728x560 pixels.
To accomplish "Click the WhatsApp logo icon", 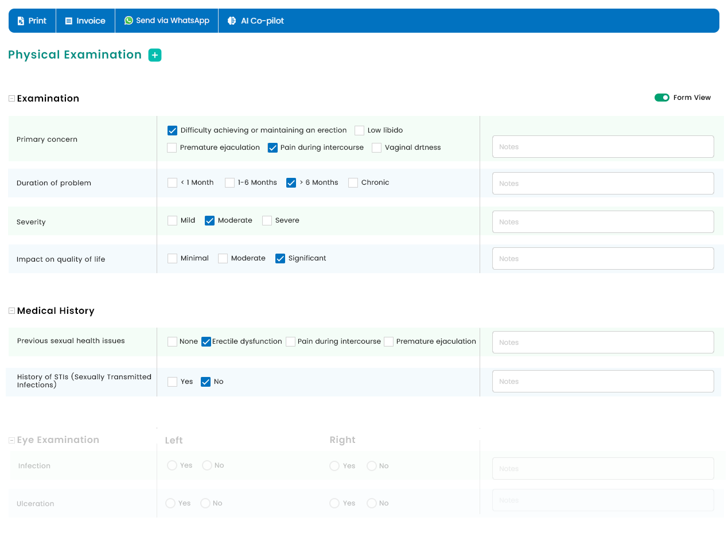I will 129,21.
